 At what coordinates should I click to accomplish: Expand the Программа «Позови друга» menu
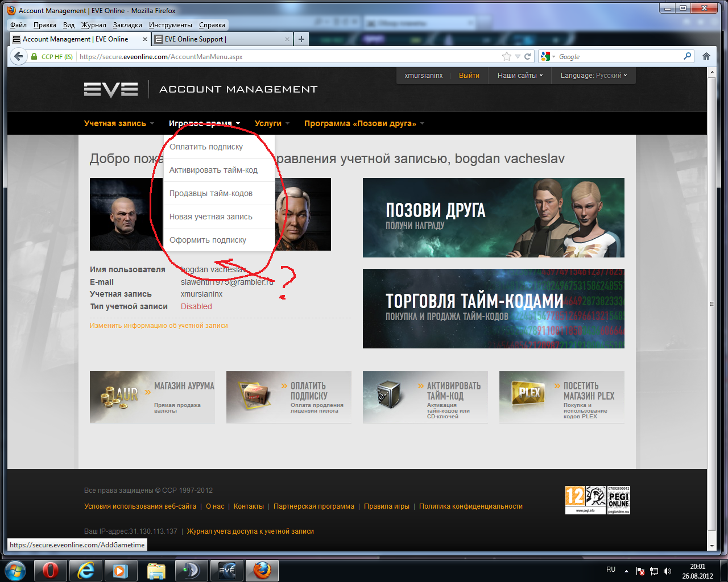point(364,123)
